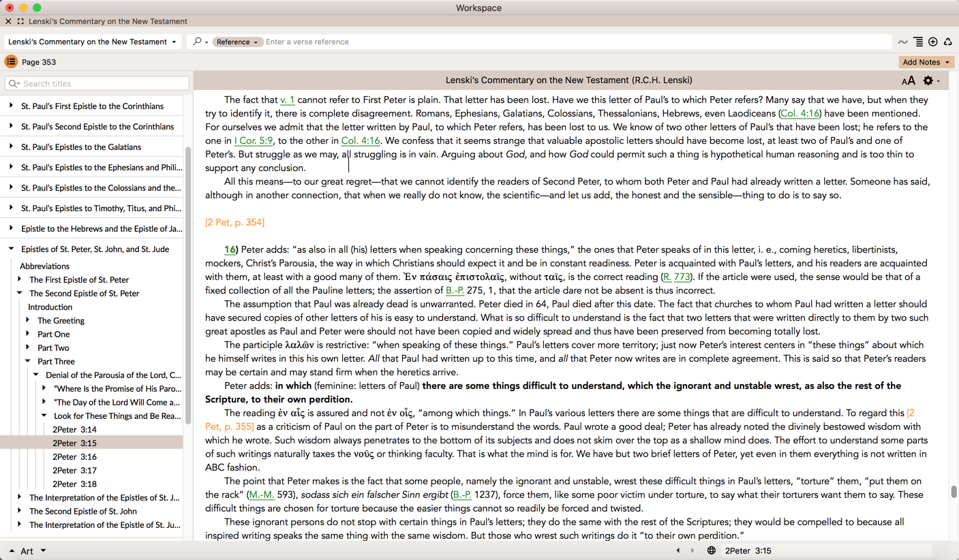Viewport: 959px width, 560px height.
Task: Go to next verse with right arrow
Action: tap(692, 550)
